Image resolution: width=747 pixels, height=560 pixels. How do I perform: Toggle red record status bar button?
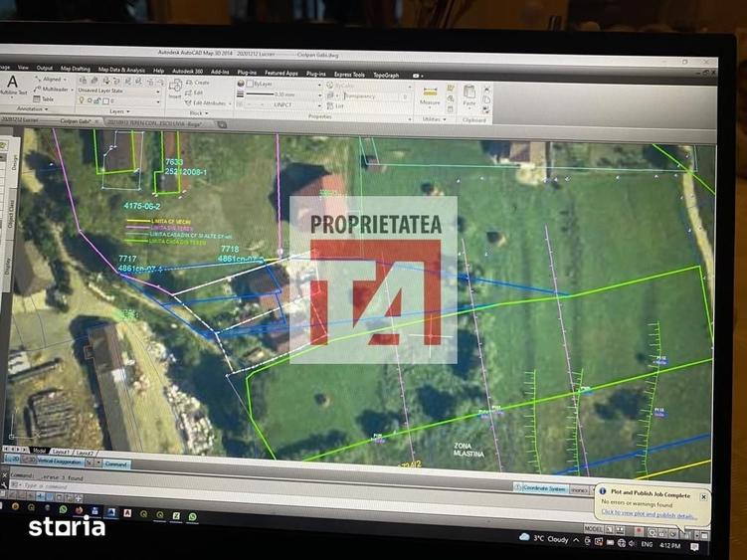pyautogui.click(x=639, y=531)
